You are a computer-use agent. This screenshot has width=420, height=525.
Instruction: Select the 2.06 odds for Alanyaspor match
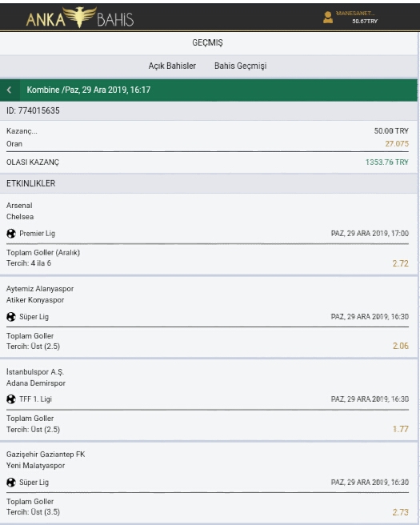(401, 346)
